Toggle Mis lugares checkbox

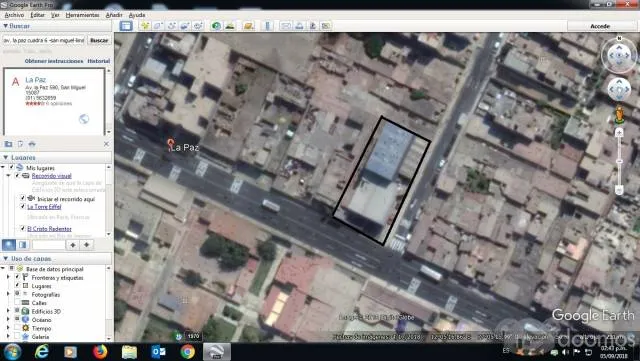11,167
